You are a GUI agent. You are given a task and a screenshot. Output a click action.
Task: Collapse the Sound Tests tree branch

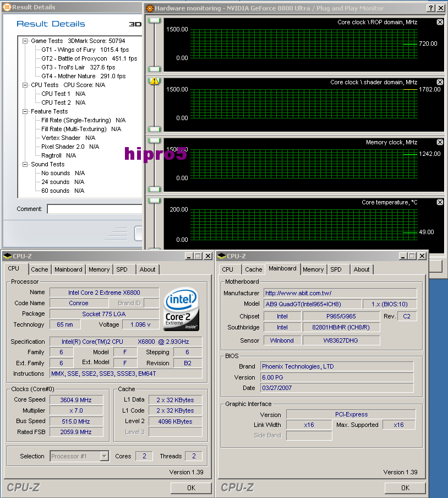[24, 164]
